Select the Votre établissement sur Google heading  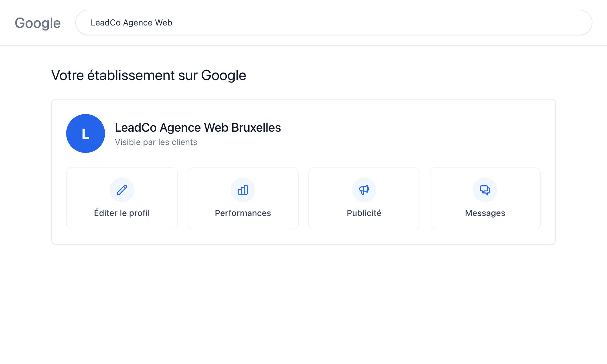149,75
